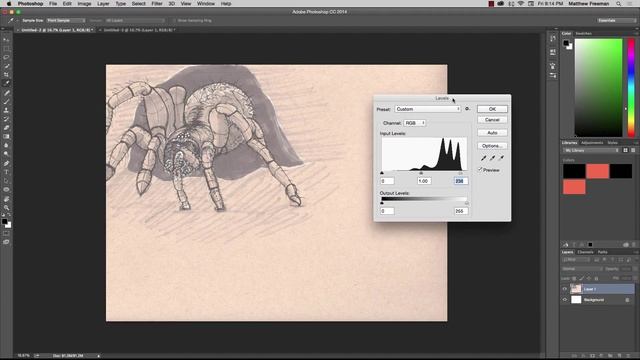Open the layer blend mode dropdown
The image size is (640, 360).
coord(582,269)
